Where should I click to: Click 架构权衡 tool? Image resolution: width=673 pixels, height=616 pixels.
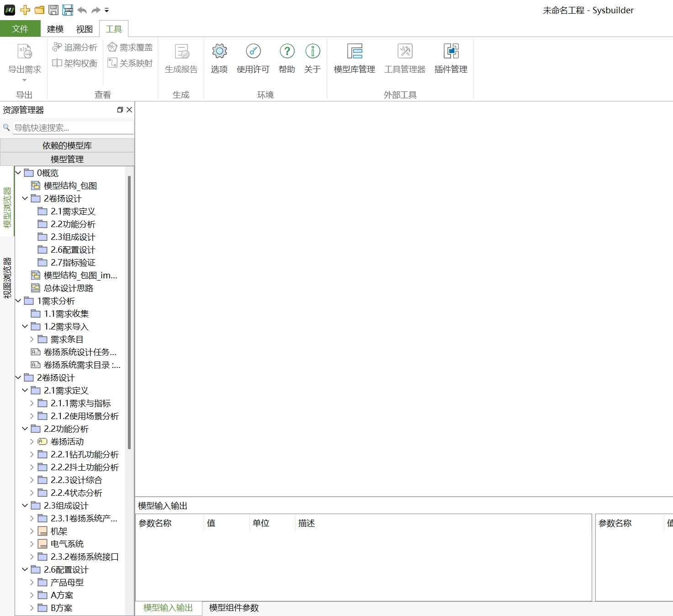(74, 63)
